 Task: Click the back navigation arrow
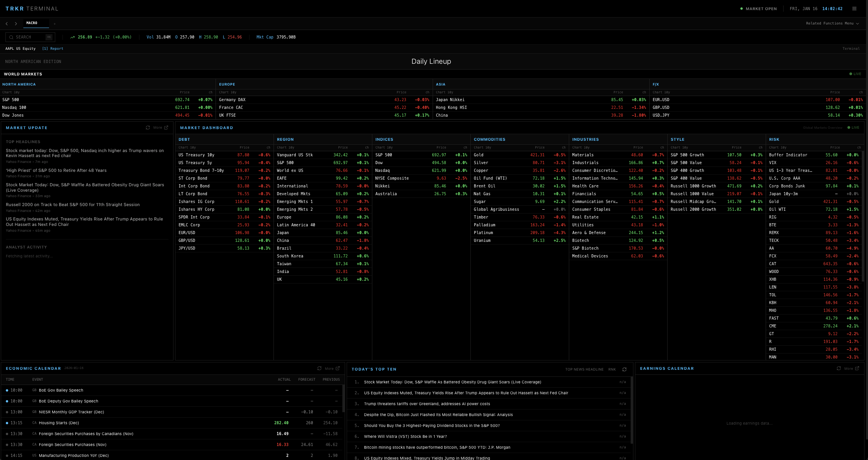click(x=6, y=23)
